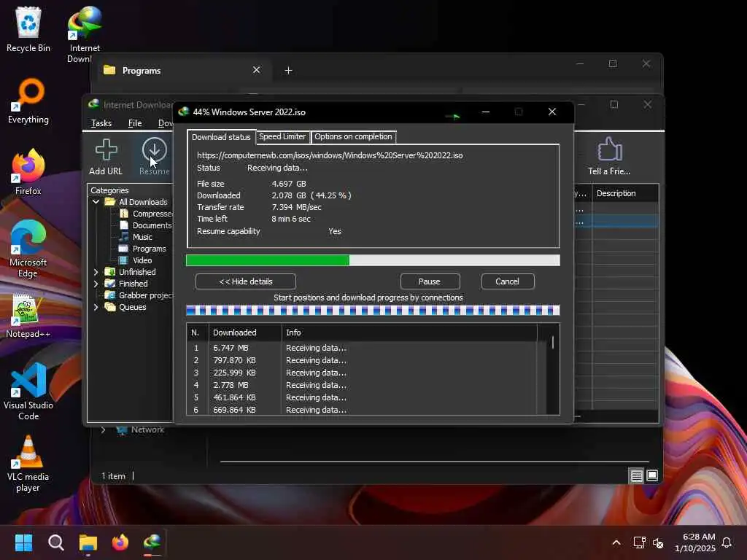Viewport: 747px width, 560px height.
Task: Open the Options on completion tab
Action: tap(354, 136)
